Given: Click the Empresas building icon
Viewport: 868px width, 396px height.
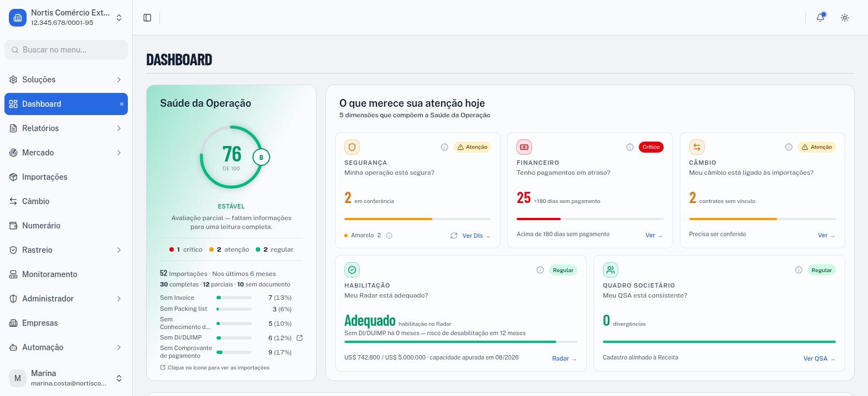Looking at the screenshot, I should click(x=13, y=323).
